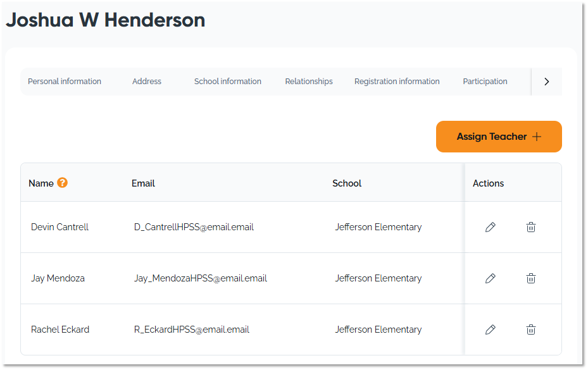The height and width of the screenshot is (370, 588).
Task: Click Rachel Eckard's name in the table
Action: (60, 330)
